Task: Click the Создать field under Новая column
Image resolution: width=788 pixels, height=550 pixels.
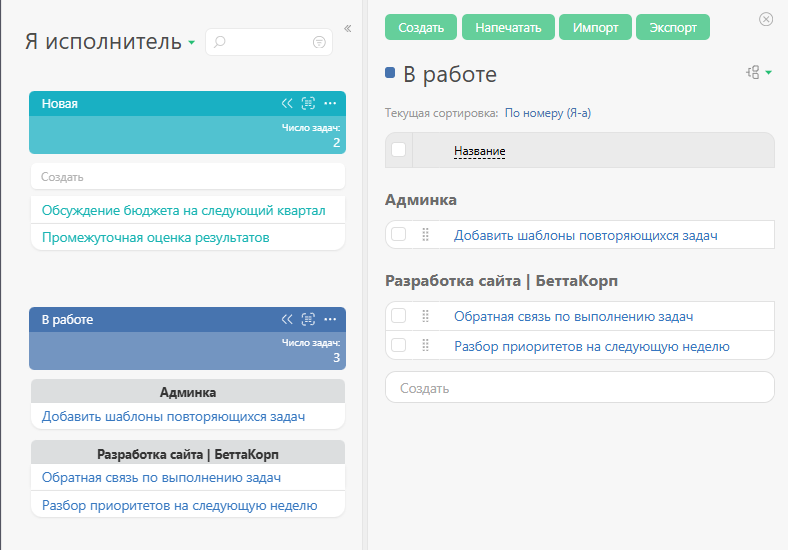Action: [x=188, y=176]
